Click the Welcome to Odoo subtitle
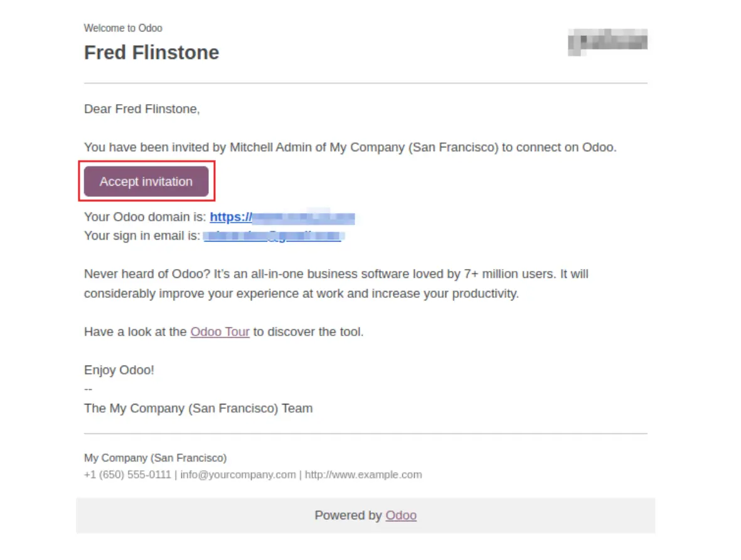Viewport: 741px width, 560px height. pos(124,28)
